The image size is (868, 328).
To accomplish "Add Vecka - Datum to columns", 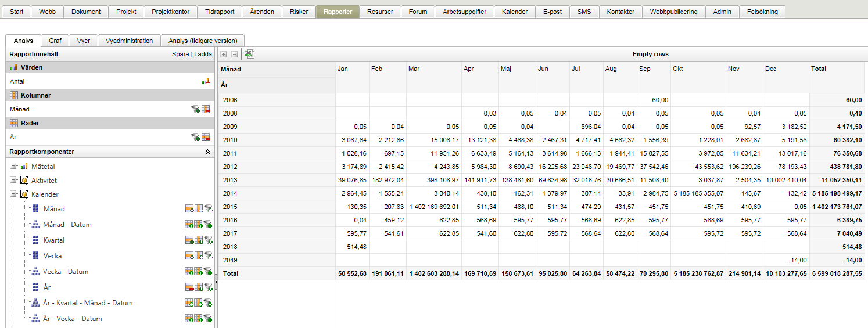I will 199,271.
